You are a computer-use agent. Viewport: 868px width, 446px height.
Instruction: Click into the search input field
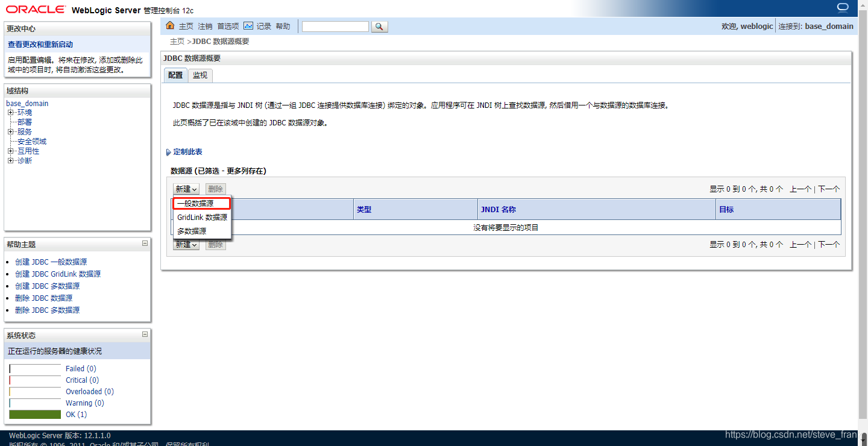tap(335, 27)
